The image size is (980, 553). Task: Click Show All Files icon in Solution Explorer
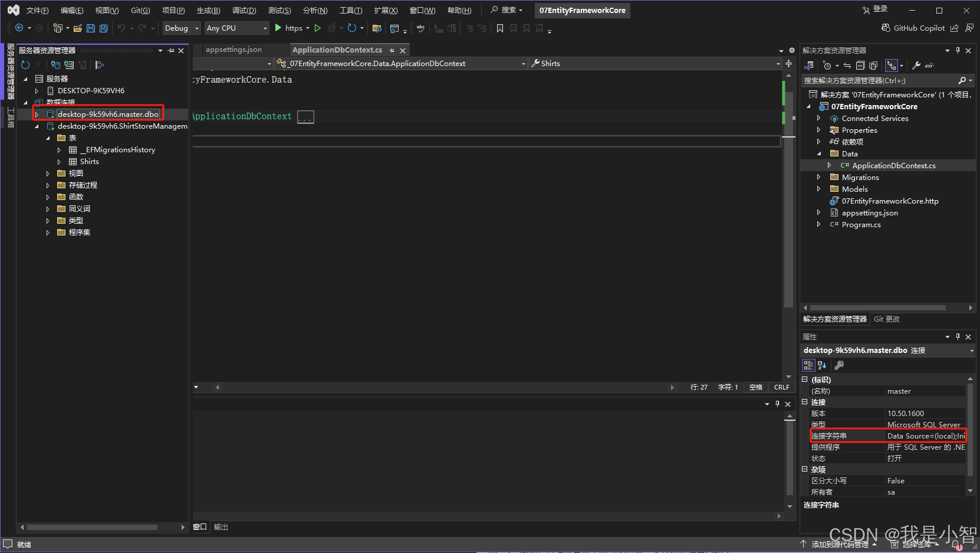[873, 66]
